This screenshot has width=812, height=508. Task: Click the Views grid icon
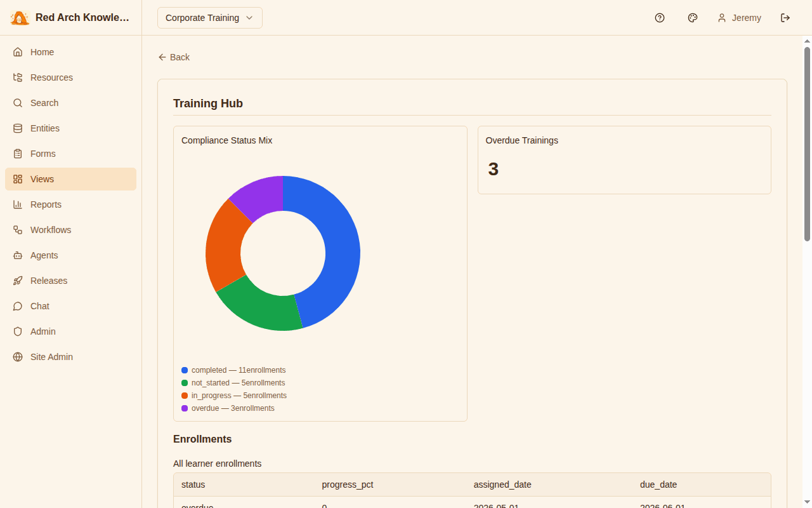pos(18,179)
